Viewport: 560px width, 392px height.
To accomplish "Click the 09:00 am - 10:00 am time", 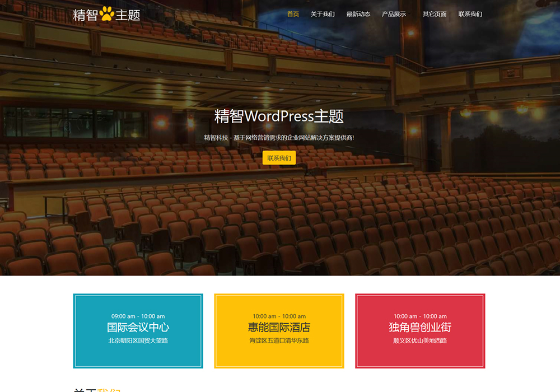I will [x=138, y=316].
